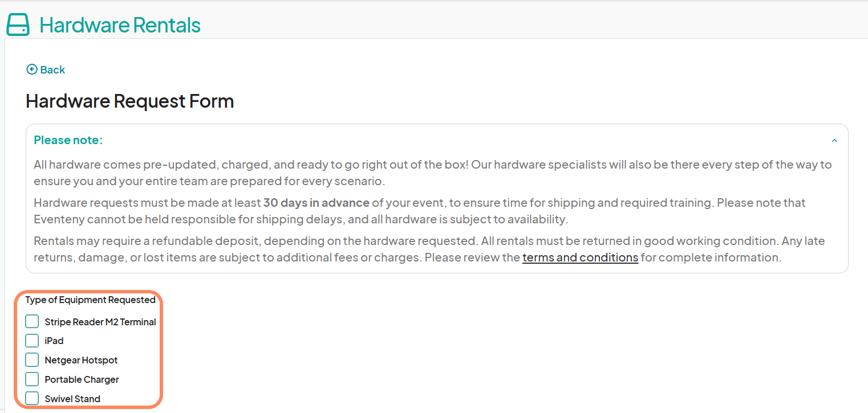Click the Hardware Request Form heading
This screenshot has height=413, width=868.
[130, 101]
